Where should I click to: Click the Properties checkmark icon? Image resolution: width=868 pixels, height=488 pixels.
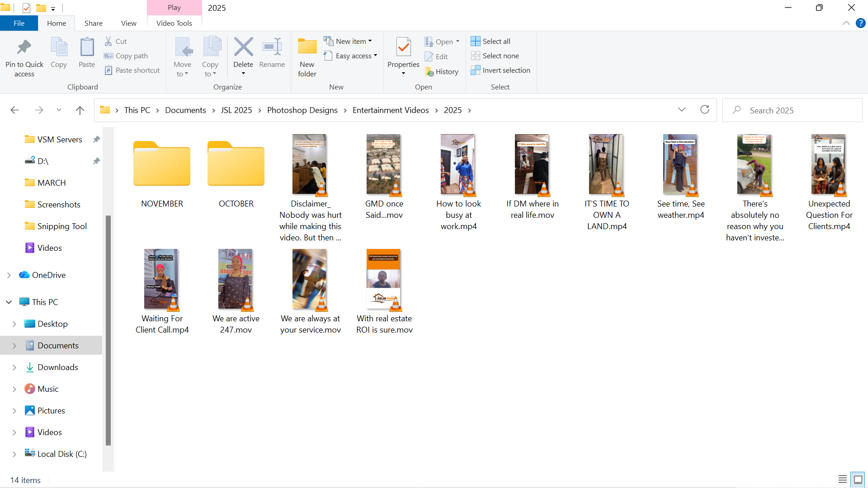(403, 47)
